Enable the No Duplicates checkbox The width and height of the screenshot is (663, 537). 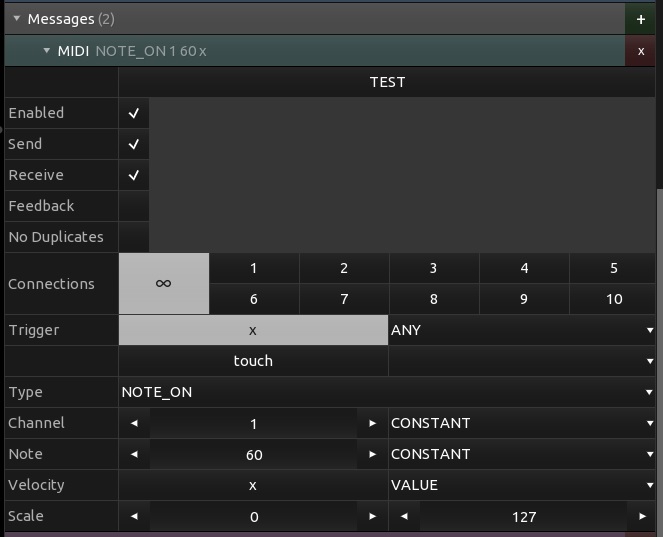pos(134,237)
